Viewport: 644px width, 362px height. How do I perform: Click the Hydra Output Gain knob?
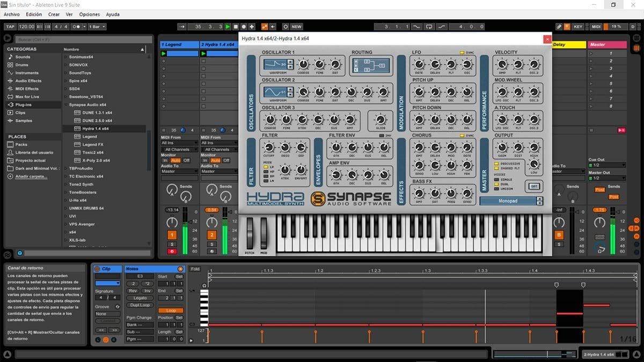tap(502, 147)
